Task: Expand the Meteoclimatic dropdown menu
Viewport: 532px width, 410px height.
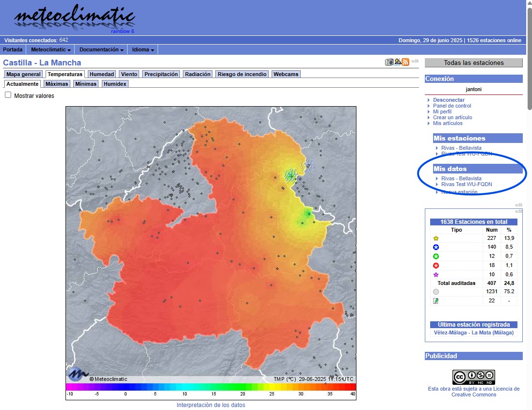Action: click(x=51, y=50)
